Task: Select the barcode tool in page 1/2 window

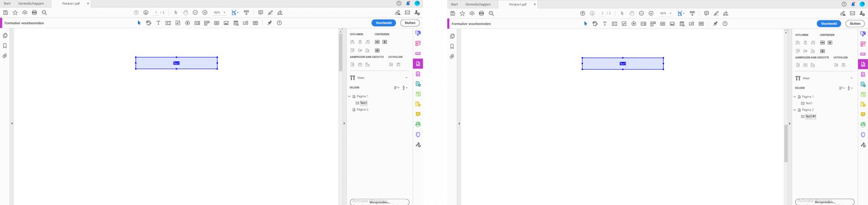Action: point(255,23)
